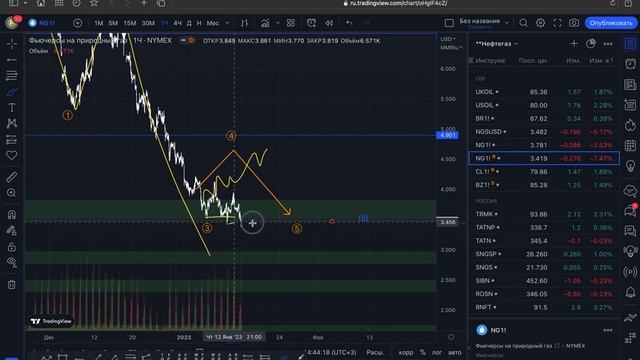The height and width of the screenshot is (360, 640).
Task: Select TATNP row in the watchlist
Action: [x=544, y=227]
